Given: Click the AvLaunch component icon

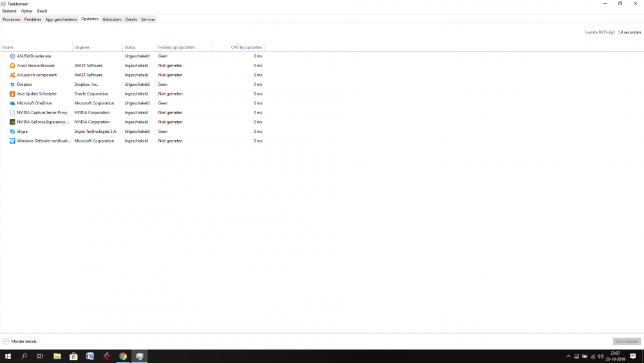Looking at the screenshot, I should 12,75.
